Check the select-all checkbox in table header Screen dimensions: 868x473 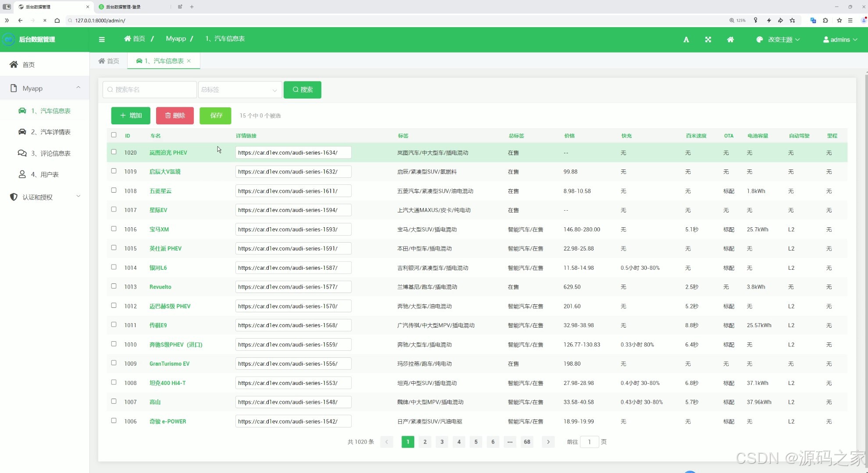[x=114, y=135]
